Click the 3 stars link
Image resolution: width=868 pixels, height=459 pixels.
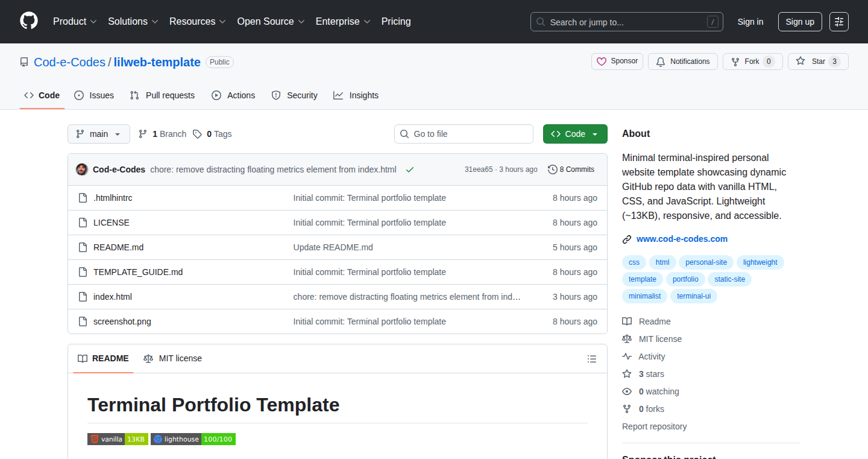pyautogui.click(x=651, y=374)
